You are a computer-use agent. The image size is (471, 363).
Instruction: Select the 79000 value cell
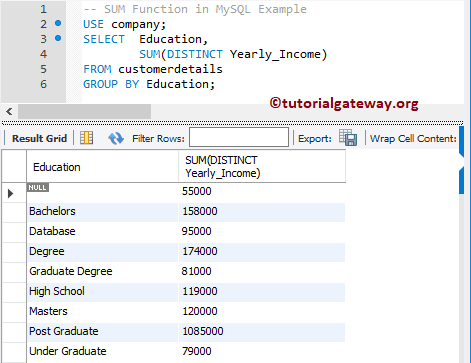262,352
